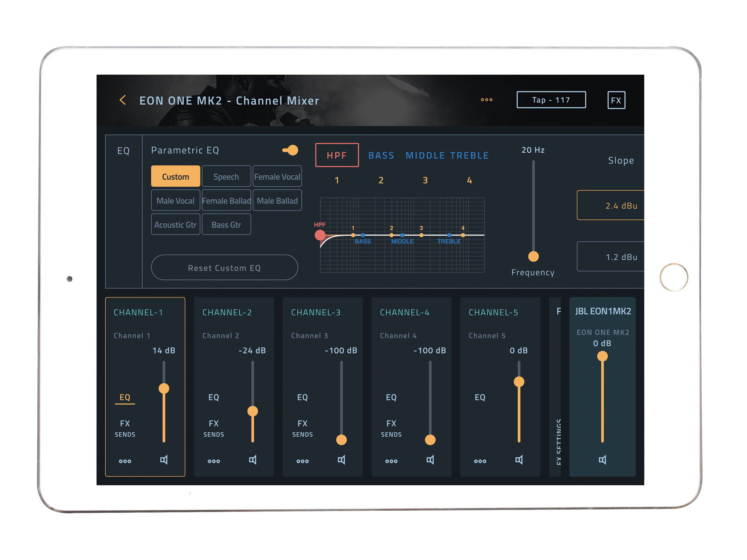Select EQ band number 4
This screenshot has height=560, width=747.
pos(469,180)
